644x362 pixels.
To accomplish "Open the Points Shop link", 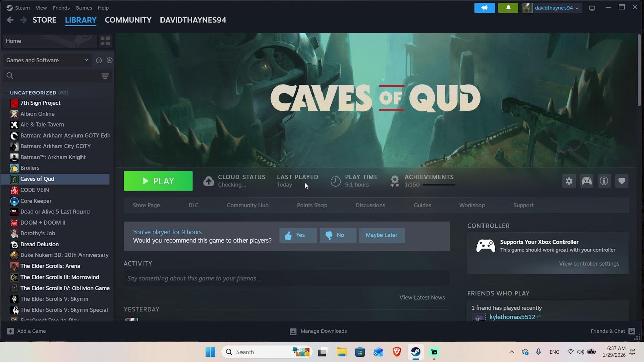I will click(x=312, y=205).
